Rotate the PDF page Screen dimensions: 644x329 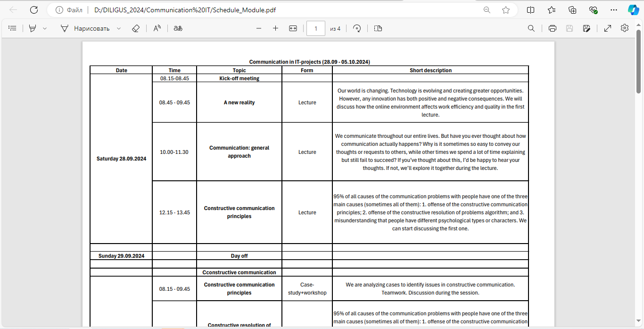[357, 28]
